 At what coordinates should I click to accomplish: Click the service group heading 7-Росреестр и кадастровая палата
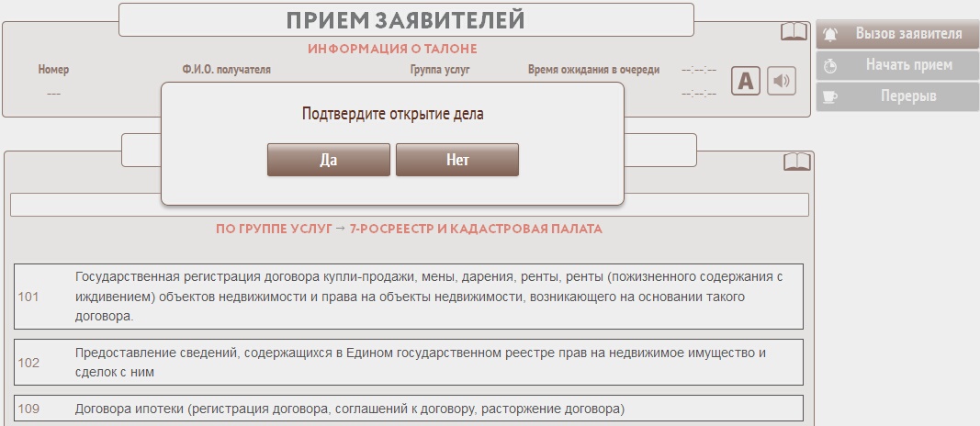pyautogui.click(x=409, y=229)
